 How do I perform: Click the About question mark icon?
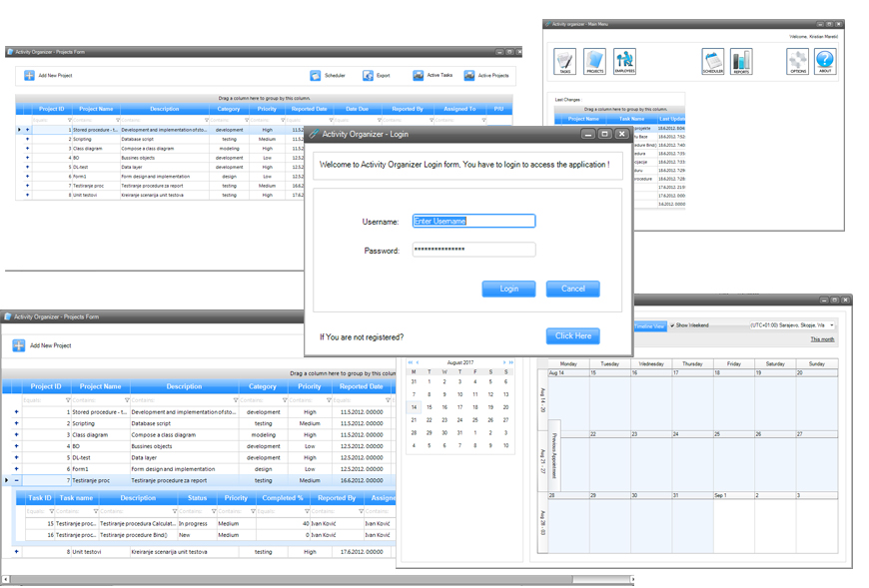824,62
